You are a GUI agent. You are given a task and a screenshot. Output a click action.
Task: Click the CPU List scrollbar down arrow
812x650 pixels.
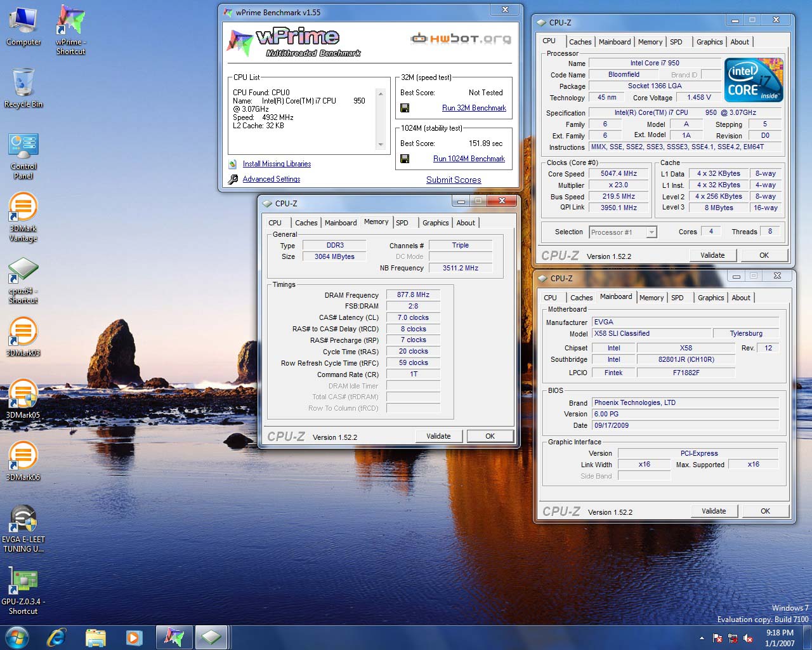[381, 145]
